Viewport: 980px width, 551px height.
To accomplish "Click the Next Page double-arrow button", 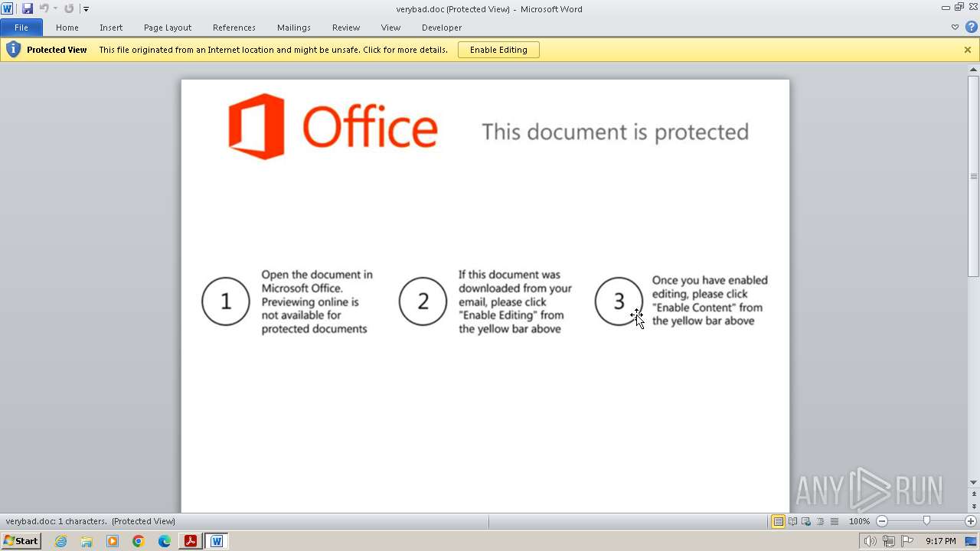I will pyautogui.click(x=973, y=507).
